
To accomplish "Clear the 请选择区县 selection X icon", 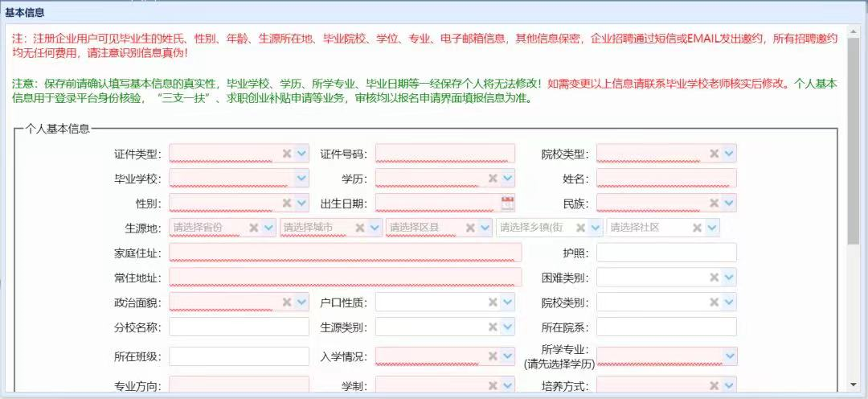I will point(470,227).
